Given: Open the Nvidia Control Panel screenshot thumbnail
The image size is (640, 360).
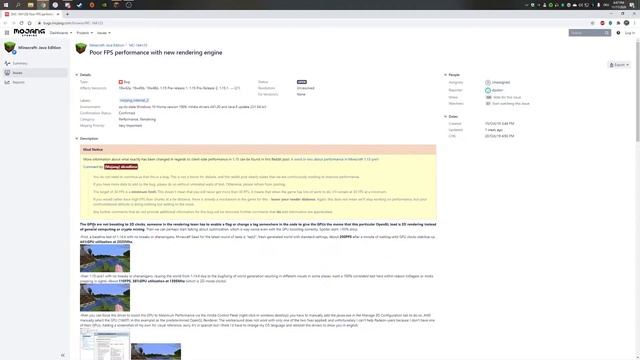Looking at the screenshot, I should point(105,345).
